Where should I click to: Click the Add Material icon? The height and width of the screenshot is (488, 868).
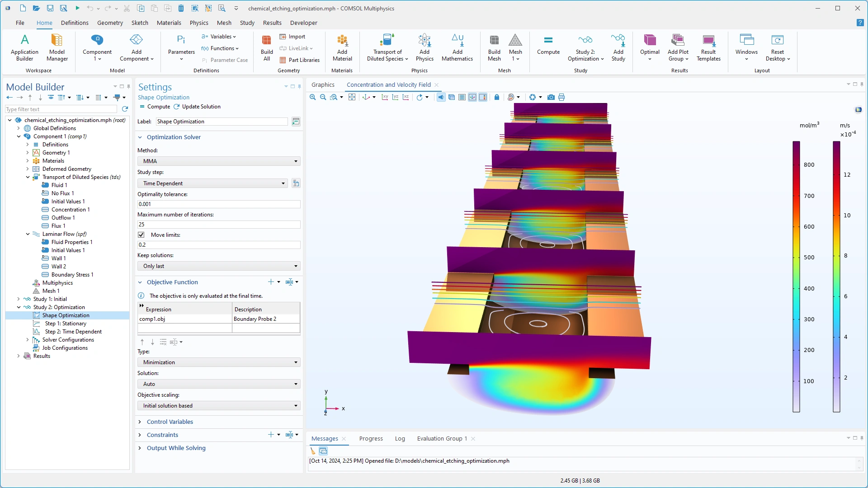342,47
